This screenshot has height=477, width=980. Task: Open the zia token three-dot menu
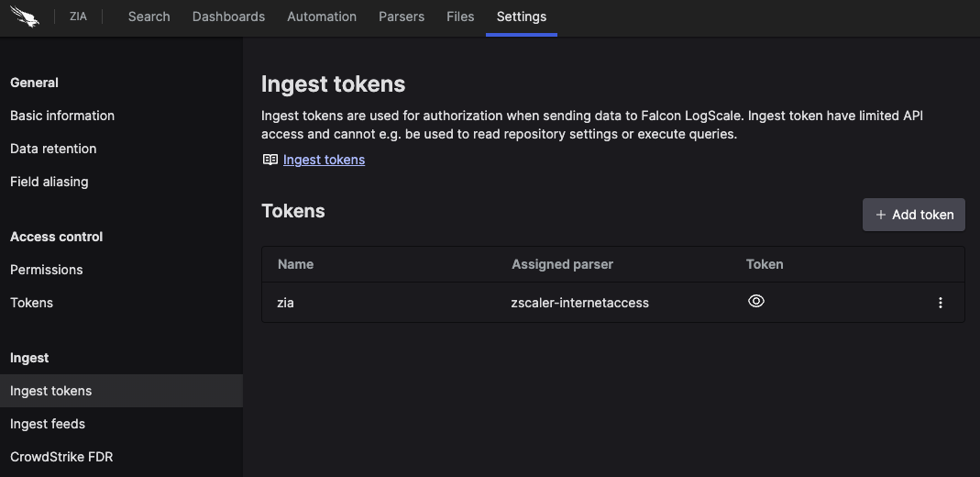pos(940,303)
